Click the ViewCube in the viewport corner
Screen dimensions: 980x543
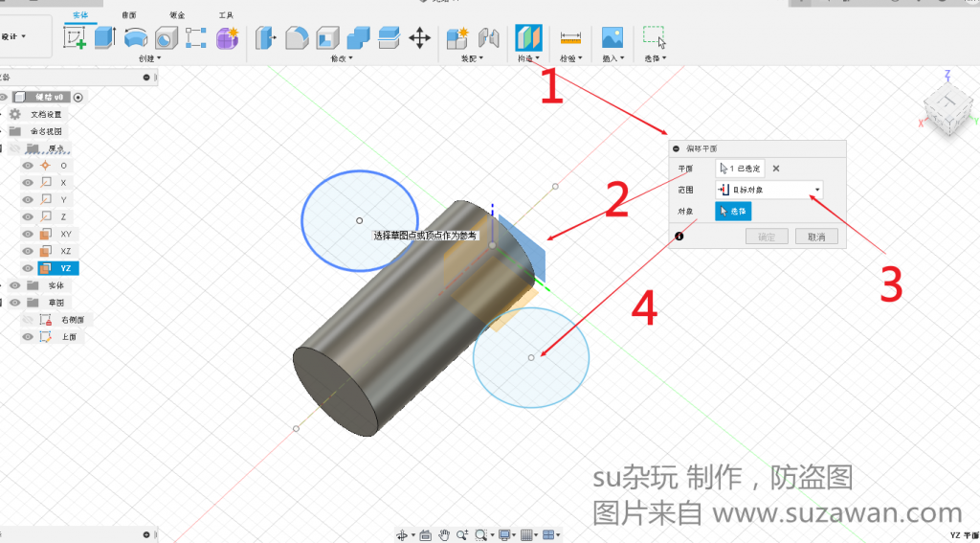(948, 110)
